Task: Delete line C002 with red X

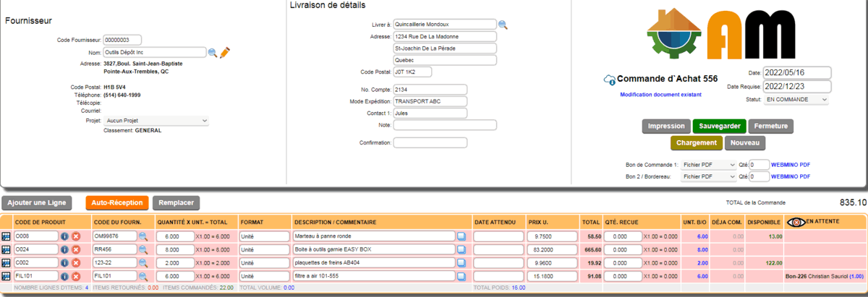Action: click(x=75, y=262)
